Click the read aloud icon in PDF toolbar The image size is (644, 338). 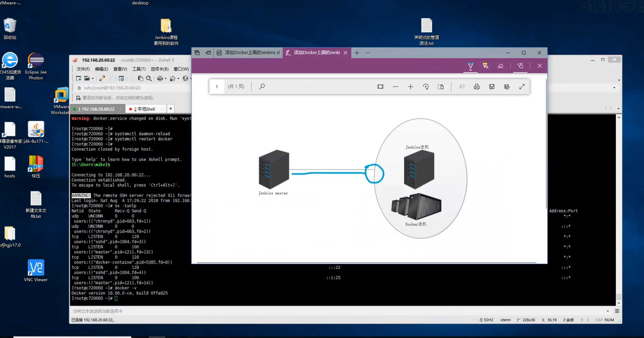[x=462, y=87]
